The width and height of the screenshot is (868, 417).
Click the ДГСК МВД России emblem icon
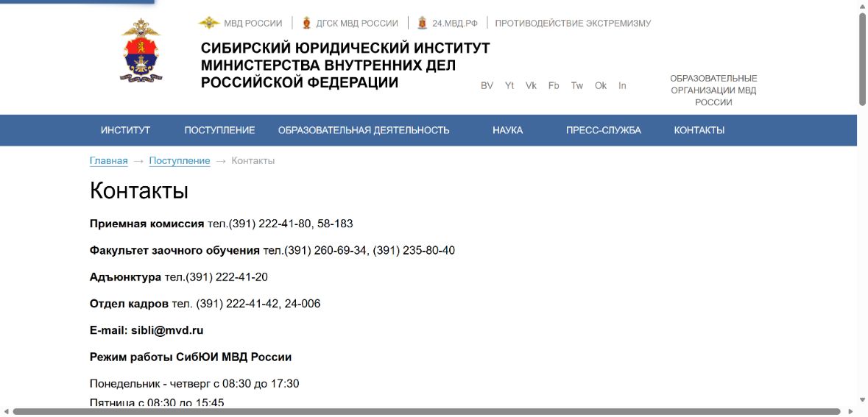pyautogui.click(x=306, y=24)
